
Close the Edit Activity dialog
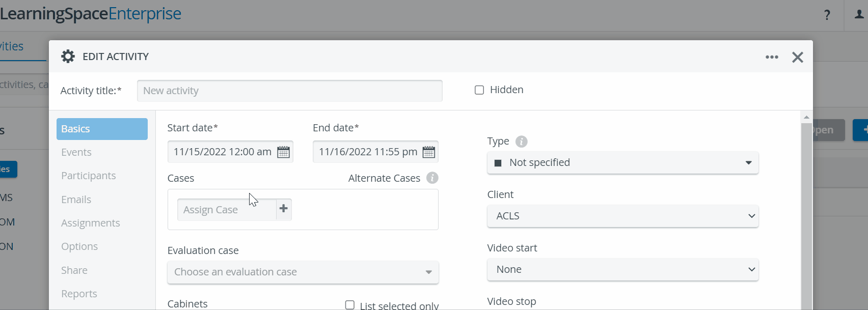[x=798, y=57]
